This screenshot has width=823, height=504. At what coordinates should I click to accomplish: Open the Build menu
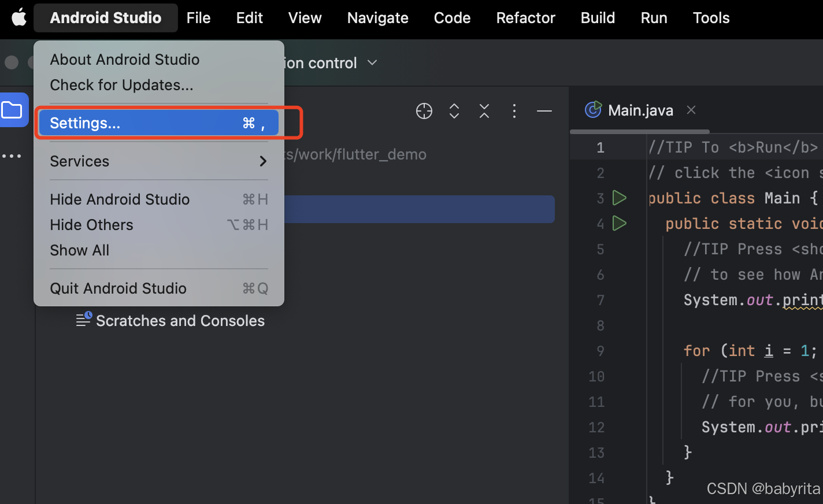click(598, 18)
